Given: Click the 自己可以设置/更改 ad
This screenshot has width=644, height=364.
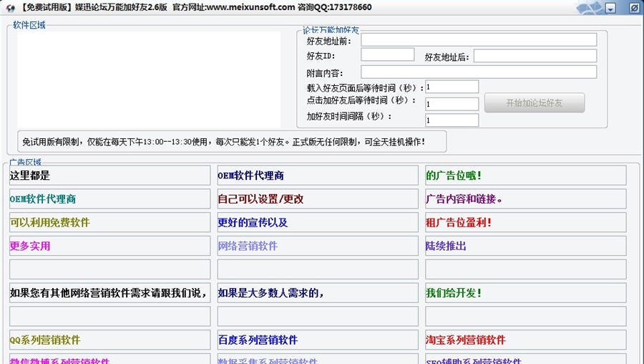Looking at the screenshot, I should [318, 199].
